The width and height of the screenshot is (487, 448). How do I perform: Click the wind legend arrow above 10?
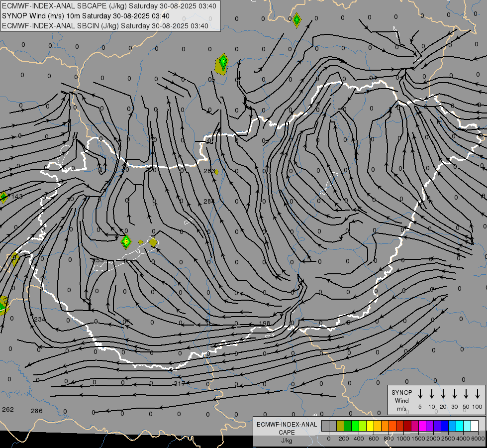click(x=432, y=394)
